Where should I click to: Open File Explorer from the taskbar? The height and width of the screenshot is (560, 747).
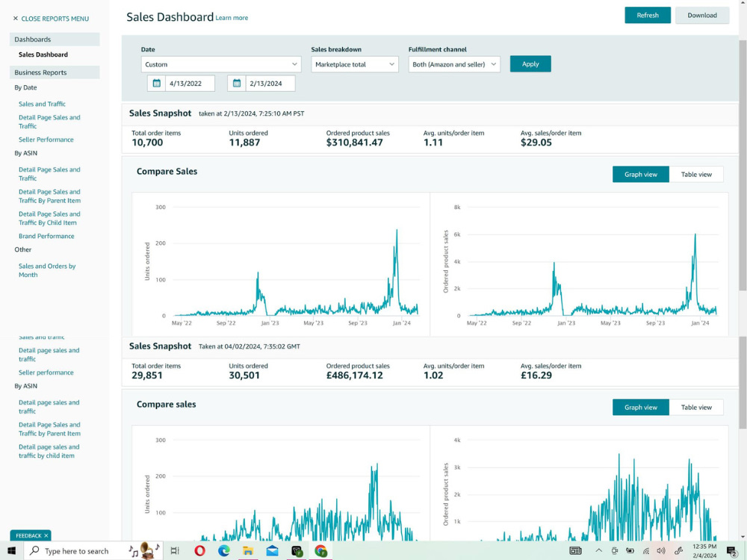coord(248,550)
